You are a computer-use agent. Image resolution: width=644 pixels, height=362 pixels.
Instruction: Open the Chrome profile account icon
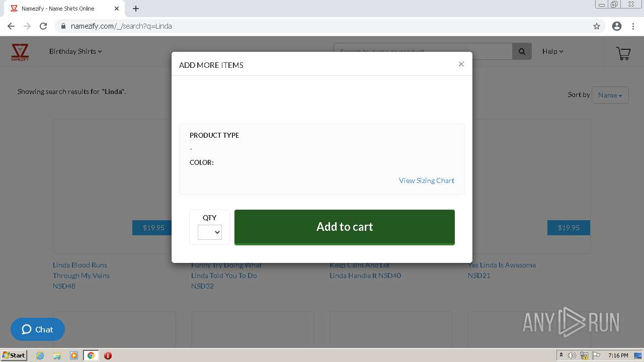(617, 26)
